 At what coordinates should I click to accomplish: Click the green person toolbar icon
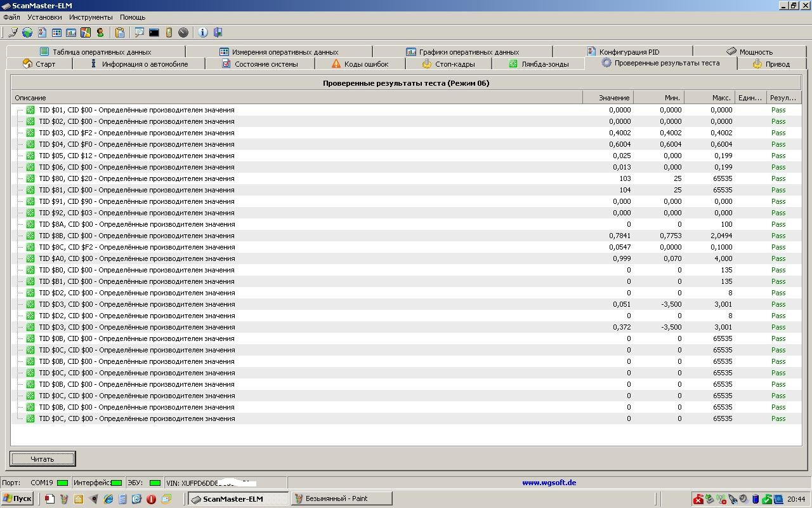pos(100,32)
